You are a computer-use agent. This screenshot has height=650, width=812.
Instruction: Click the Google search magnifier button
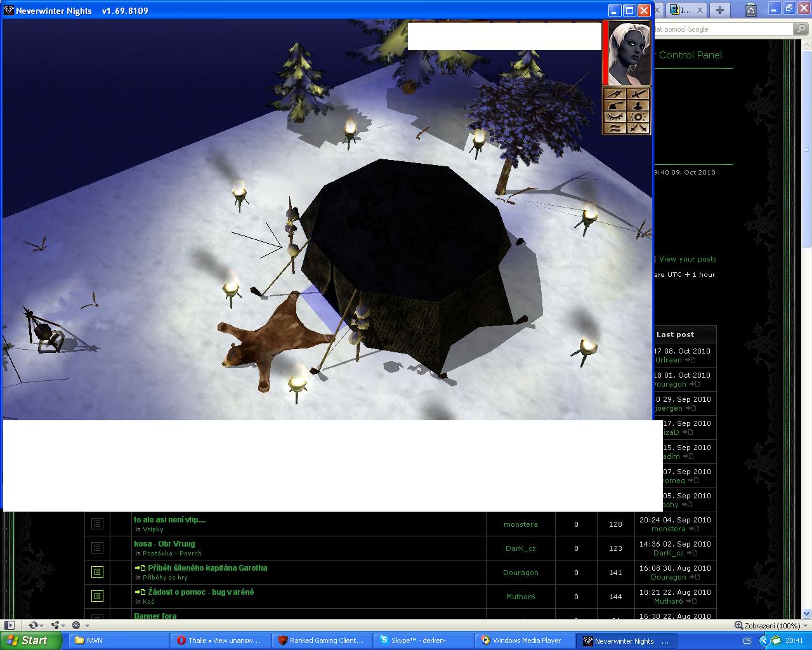click(802, 29)
